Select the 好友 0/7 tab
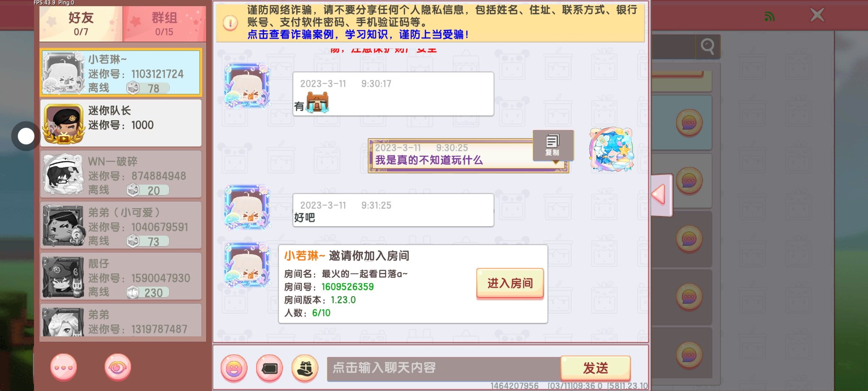This screenshot has width=868, height=391. tap(81, 24)
